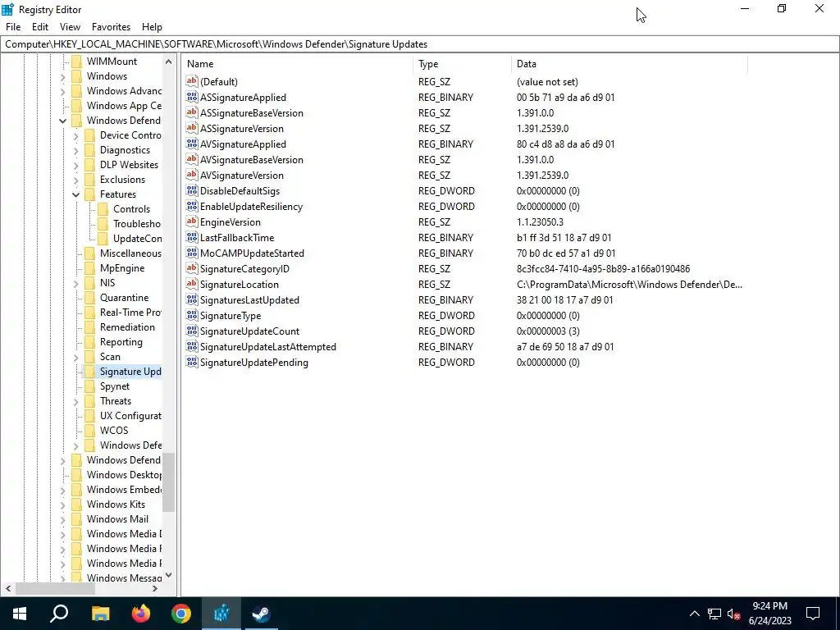The image size is (840, 630).
Task: Select the EnableUpdateResiliency value name
Action: coord(251,206)
